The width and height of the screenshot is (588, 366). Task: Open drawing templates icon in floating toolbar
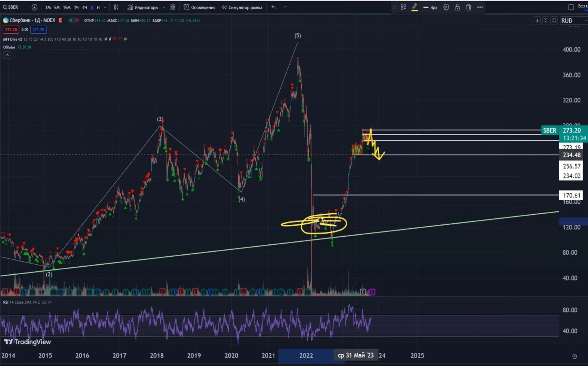pos(403,7)
